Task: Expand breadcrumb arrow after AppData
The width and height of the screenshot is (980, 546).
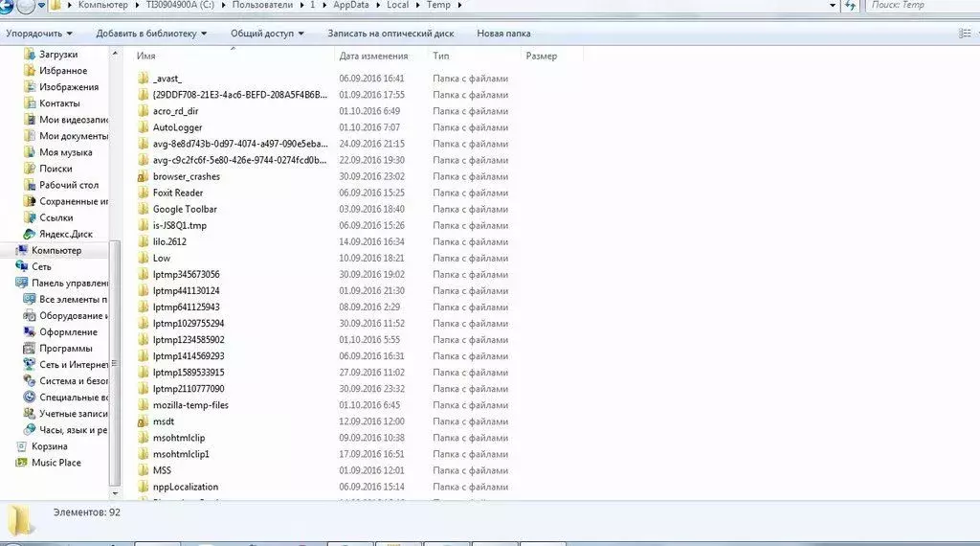Action: coord(377,5)
